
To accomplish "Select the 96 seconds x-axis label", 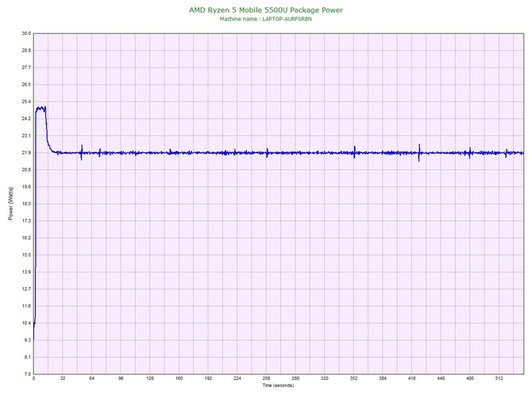I will (121, 378).
